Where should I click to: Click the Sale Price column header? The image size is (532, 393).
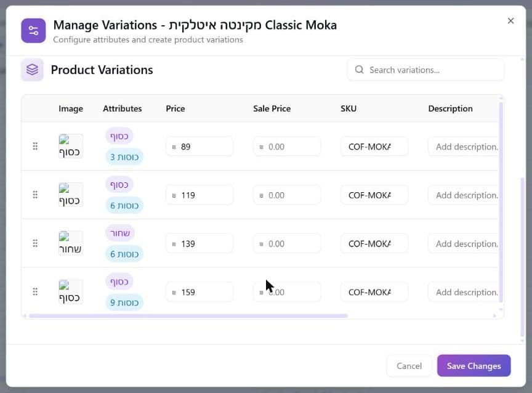pyautogui.click(x=272, y=108)
